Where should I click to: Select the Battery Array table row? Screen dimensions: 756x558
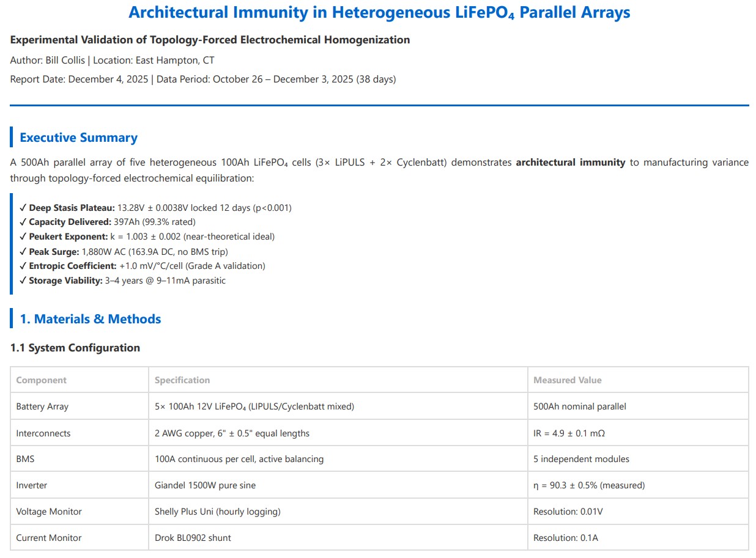pos(378,406)
